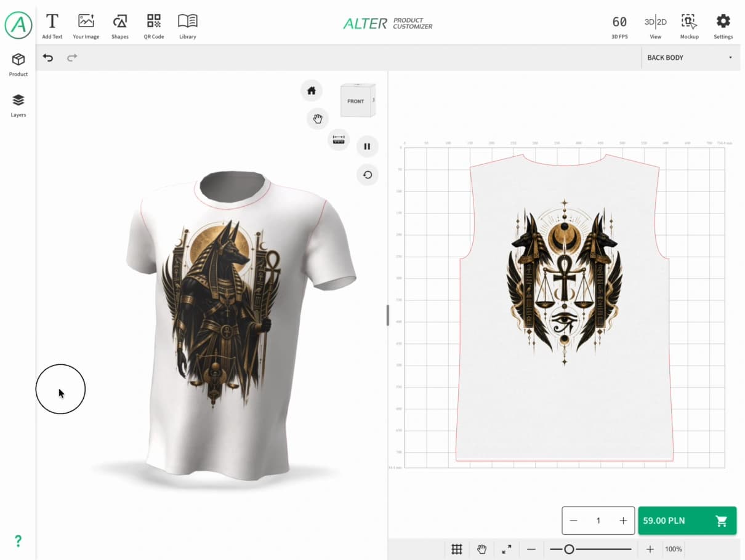Toggle the ruler measurement tool in 3D view
The height and width of the screenshot is (560, 745).
click(x=339, y=140)
